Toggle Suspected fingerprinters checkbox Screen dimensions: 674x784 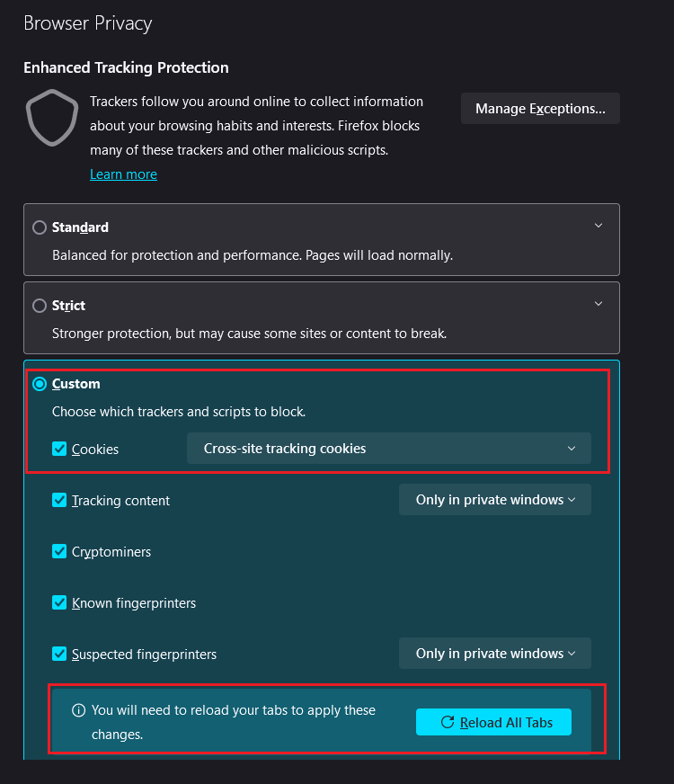(x=59, y=654)
